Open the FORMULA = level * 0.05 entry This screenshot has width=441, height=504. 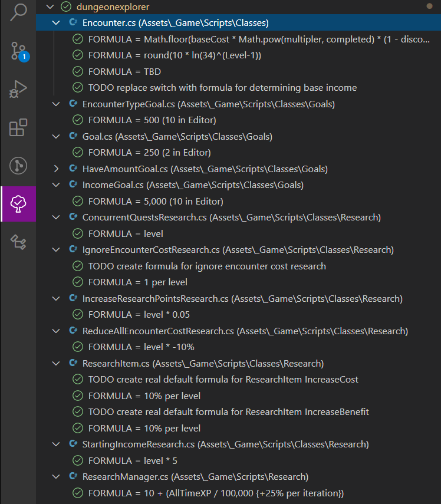[139, 314]
